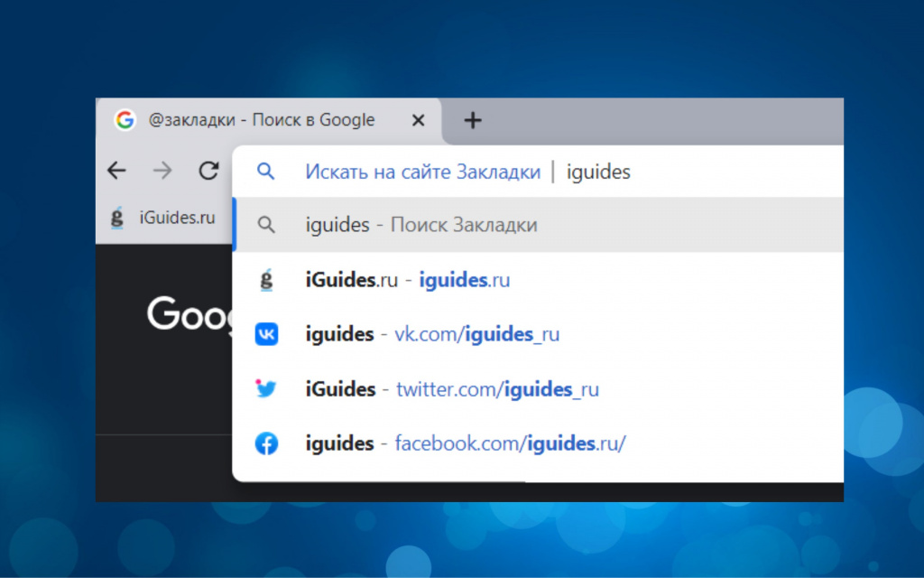Reload the page with the refresh icon
Viewport: 924px width, 578px height.
click(x=208, y=171)
